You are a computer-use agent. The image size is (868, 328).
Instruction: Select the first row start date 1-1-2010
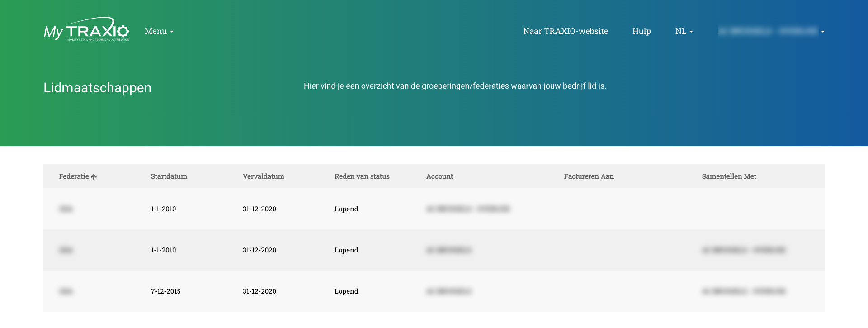pos(163,209)
